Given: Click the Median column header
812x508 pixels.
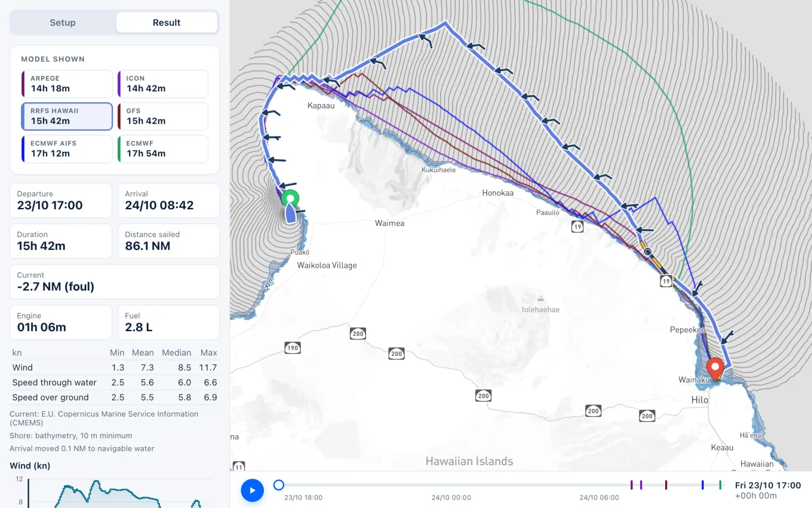Looking at the screenshot, I should 177,353.
